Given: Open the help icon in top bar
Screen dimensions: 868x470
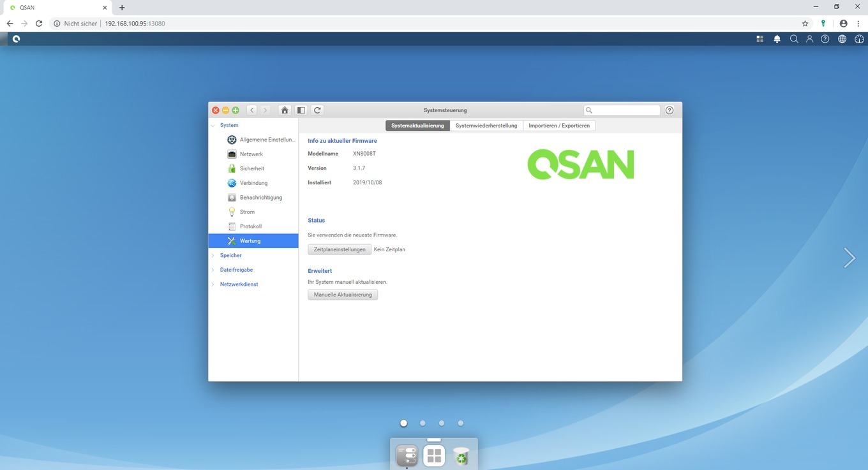Looking at the screenshot, I should pyautogui.click(x=825, y=39).
